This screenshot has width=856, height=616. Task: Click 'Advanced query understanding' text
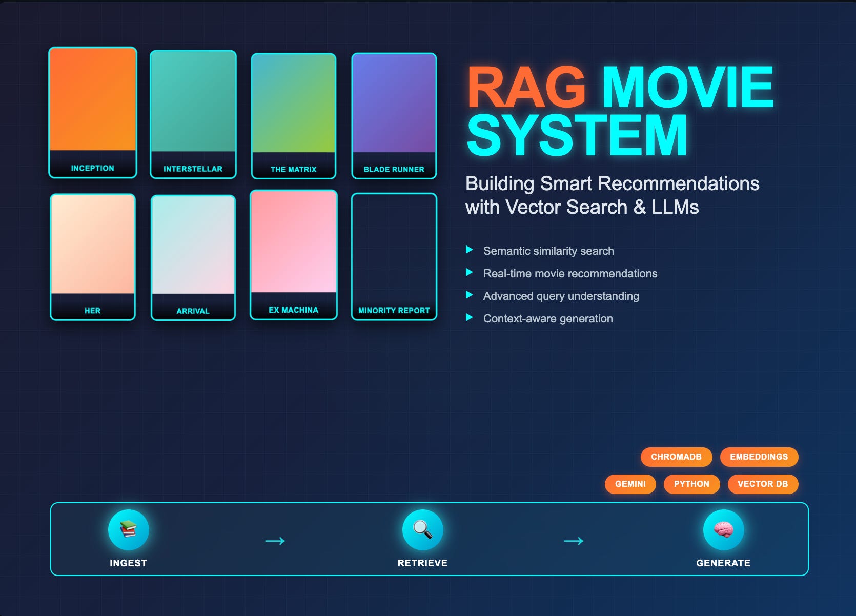[x=561, y=296]
